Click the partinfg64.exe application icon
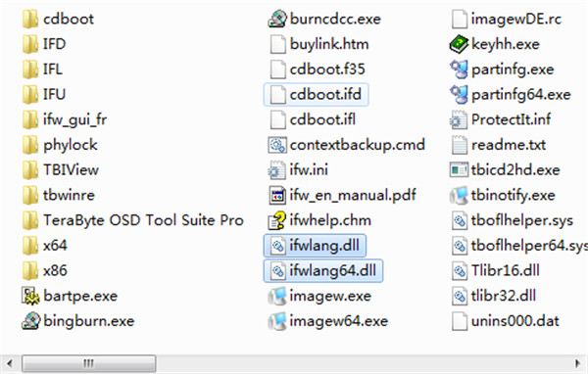Image resolution: width=588 pixels, height=374 pixels. pos(459,94)
